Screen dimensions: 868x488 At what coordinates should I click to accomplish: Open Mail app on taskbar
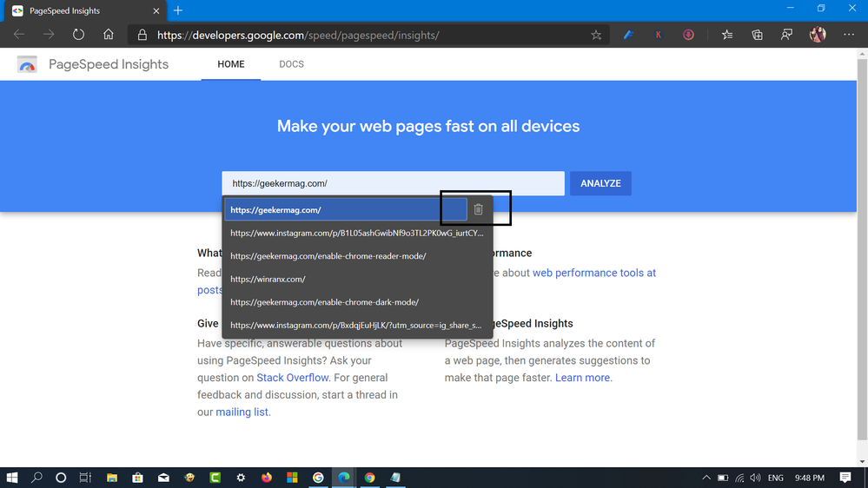163,478
